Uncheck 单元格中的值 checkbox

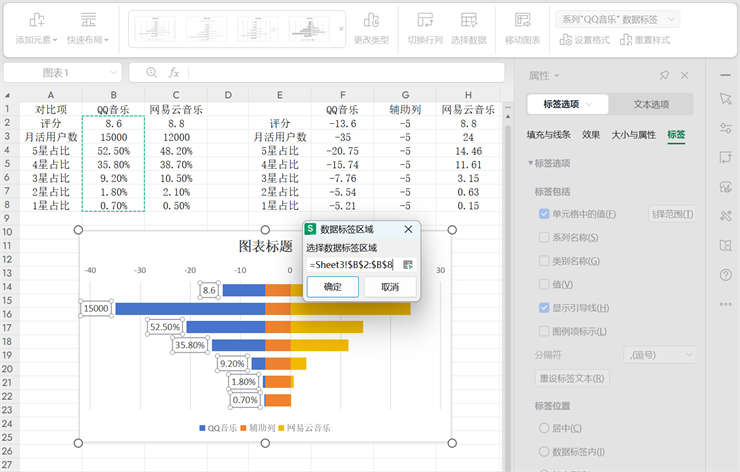[544, 214]
